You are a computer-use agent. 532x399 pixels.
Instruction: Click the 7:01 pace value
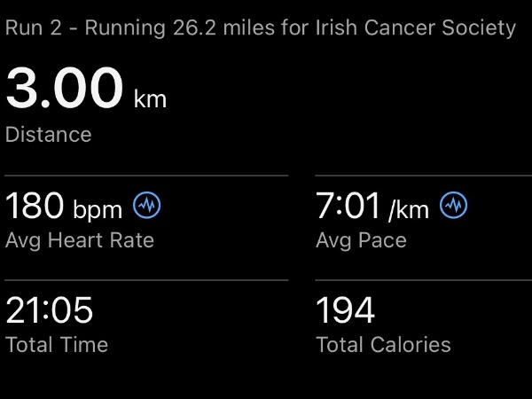[x=348, y=207]
